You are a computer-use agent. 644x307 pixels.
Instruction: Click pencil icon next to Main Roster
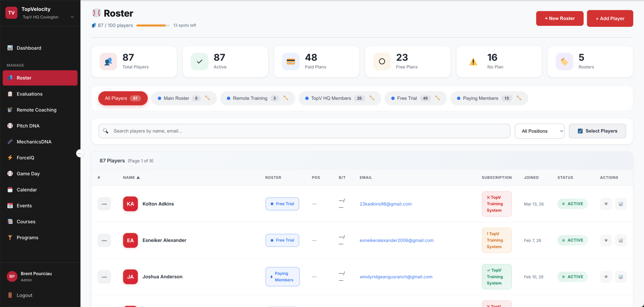coord(207,98)
